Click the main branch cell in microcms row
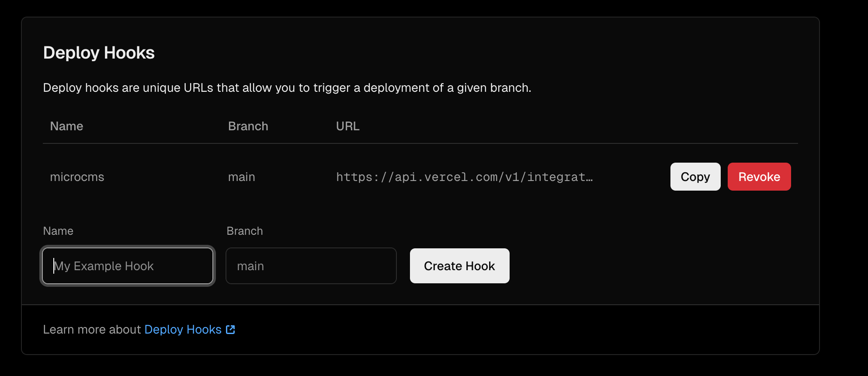 pyautogui.click(x=241, y=177)
